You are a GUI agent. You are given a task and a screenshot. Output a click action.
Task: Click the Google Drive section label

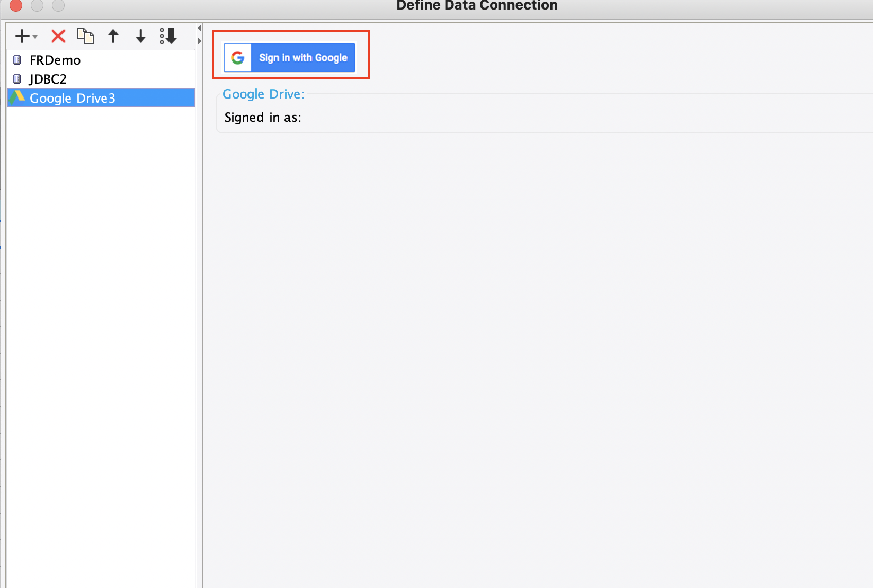click(263, 94)
